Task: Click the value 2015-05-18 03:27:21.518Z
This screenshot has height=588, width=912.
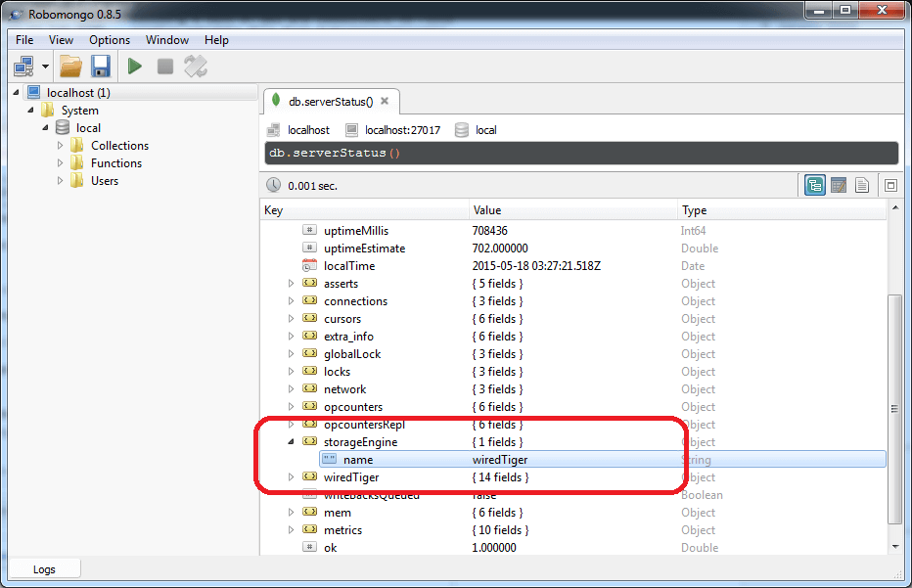Action: click(536, 266)
